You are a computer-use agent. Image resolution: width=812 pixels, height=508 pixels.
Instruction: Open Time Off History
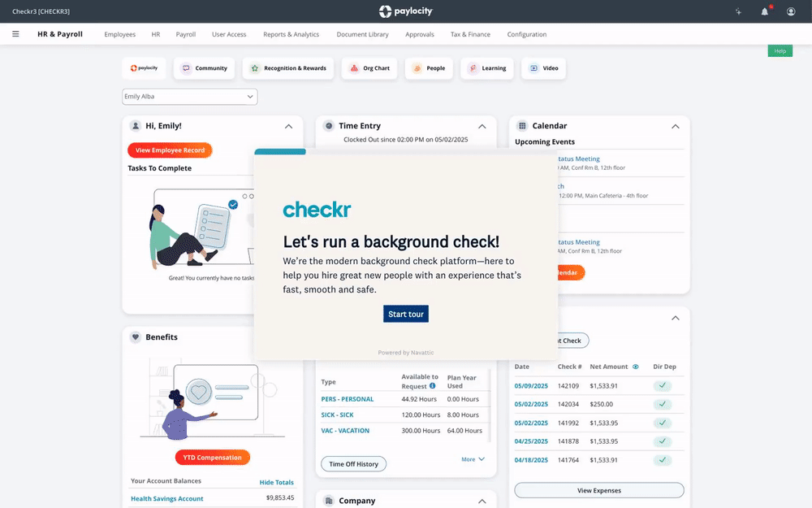354,464
